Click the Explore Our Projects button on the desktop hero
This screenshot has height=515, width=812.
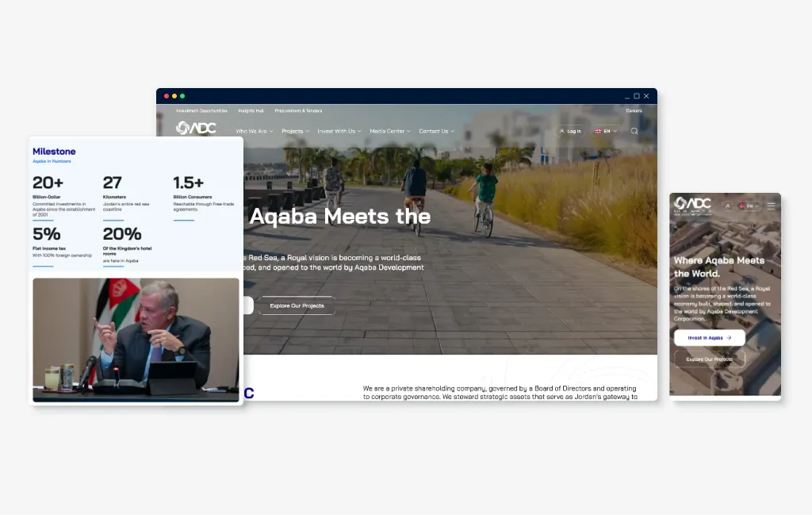click(297, 306)
